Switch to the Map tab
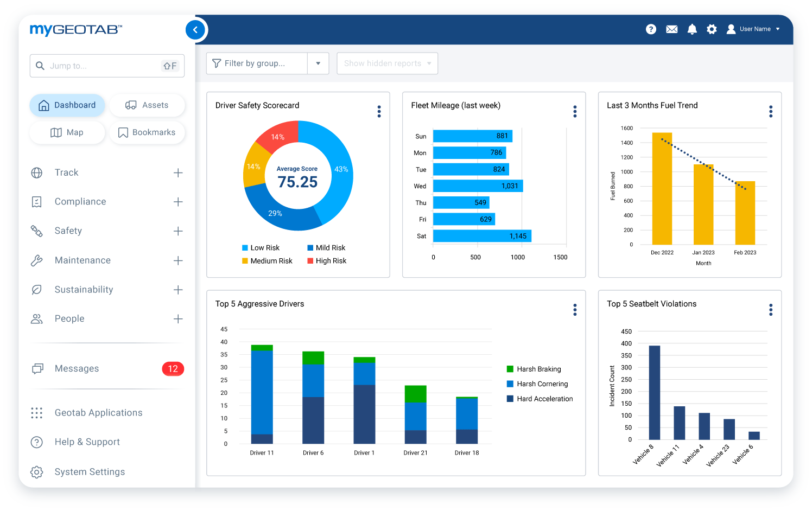Viewport: 812px width, 511px height. [67, 132]
